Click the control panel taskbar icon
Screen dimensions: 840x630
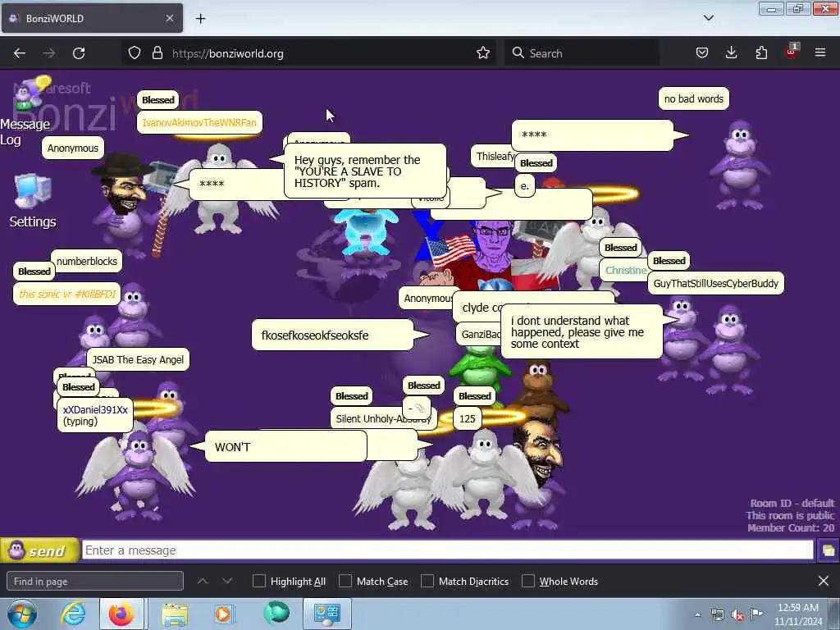coord(327,614)
